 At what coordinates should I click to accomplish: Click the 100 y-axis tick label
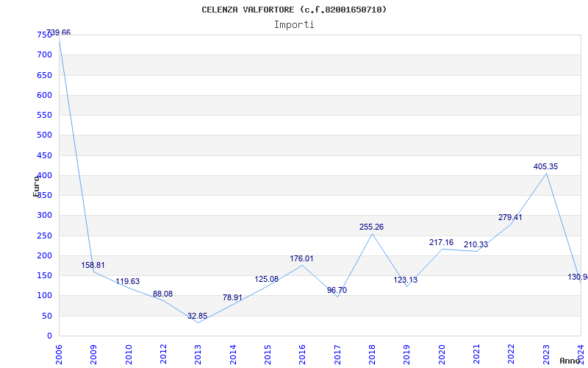44,296
